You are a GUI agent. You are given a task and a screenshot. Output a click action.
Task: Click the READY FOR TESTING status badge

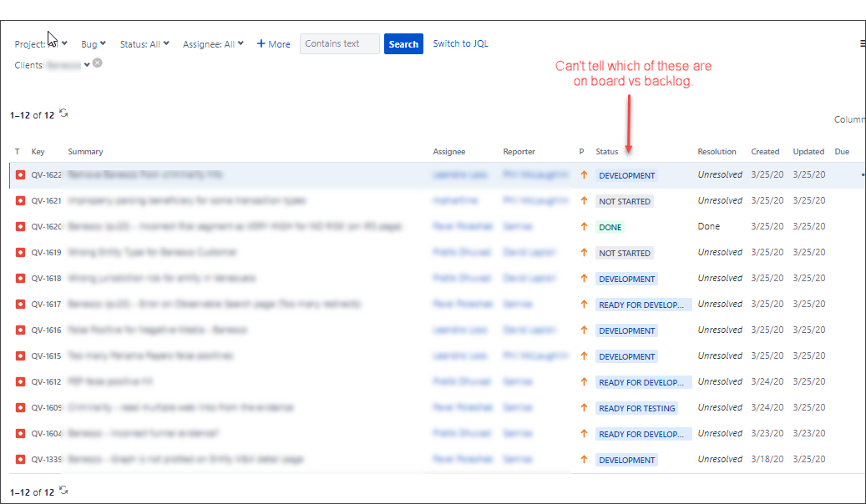637,408
